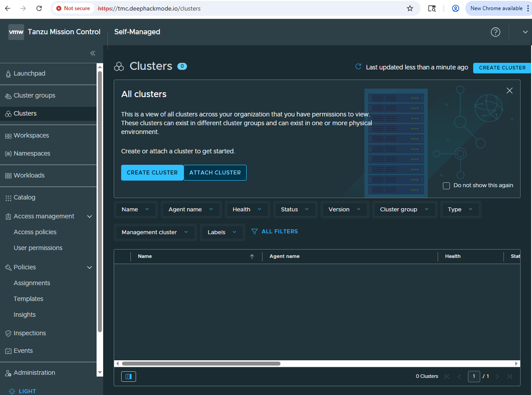
Task: Click Create Cluster button at top right
Action: click(x=502, y=68)
